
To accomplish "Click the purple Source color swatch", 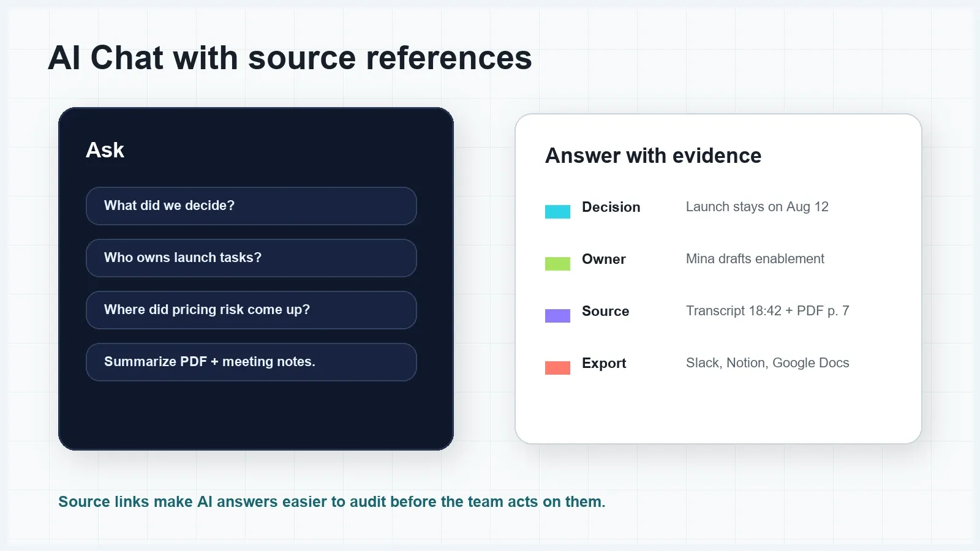I will 557,316.
